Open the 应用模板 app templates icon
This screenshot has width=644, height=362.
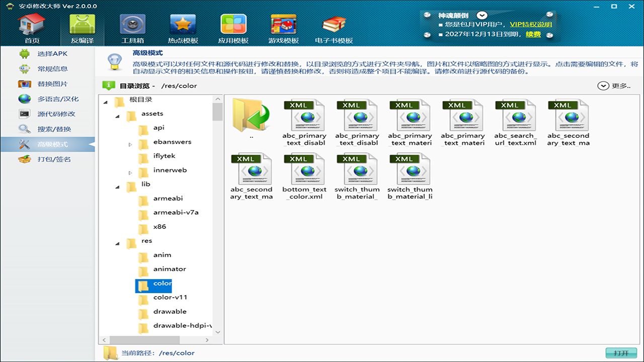pos(233,28)
